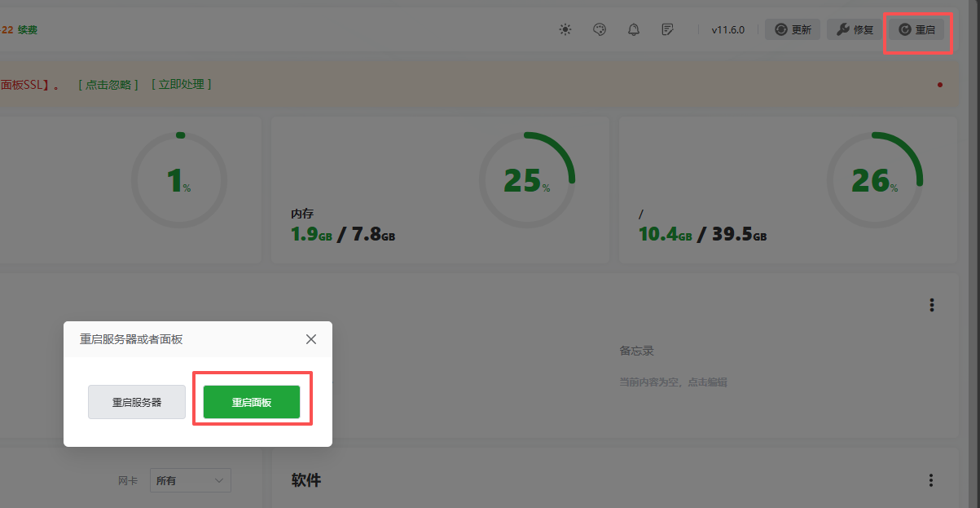Close the 重启服务器或者面板 dialog
The height and width of the screenshot is (508, 980).
(310, 339)
